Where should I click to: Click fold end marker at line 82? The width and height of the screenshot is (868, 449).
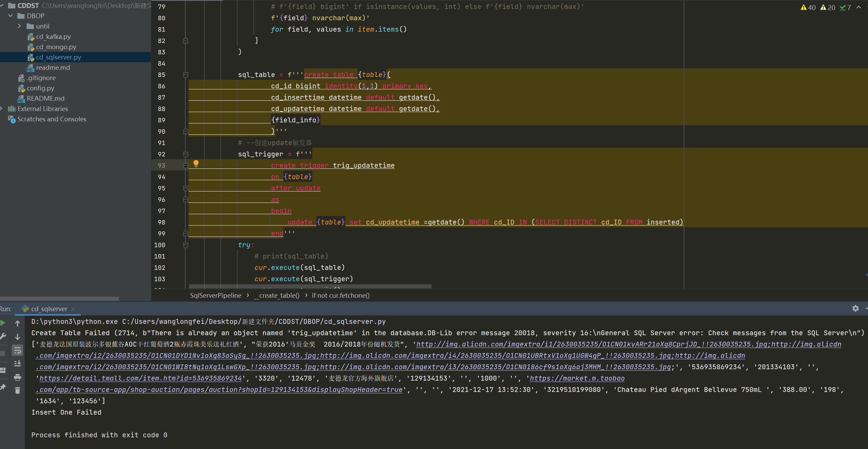[x=185, y=41]
